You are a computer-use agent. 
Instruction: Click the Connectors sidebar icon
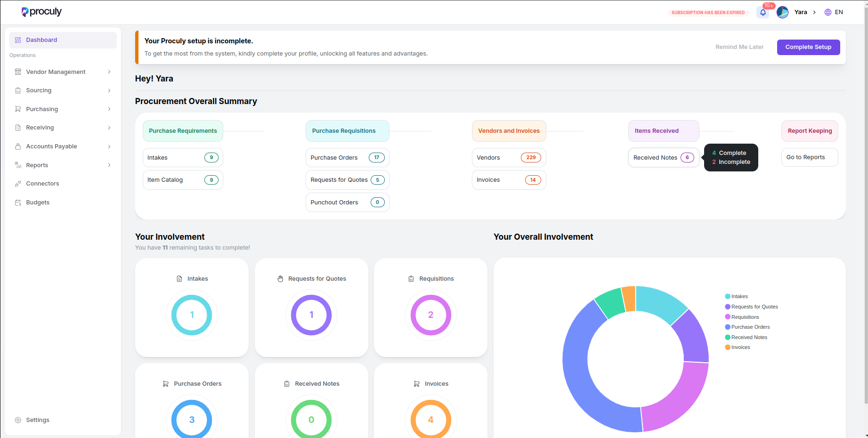pyautogui.click(x=18, y=184)
